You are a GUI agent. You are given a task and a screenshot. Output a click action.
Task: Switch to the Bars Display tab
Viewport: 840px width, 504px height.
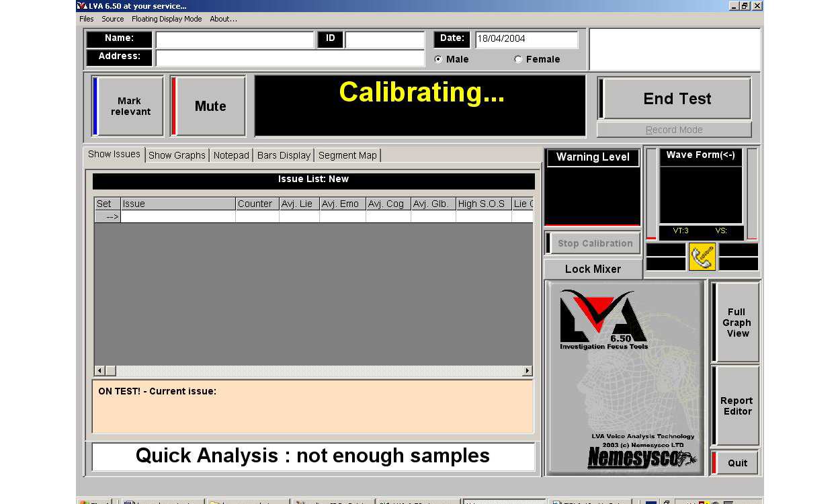tap(284, 155)
